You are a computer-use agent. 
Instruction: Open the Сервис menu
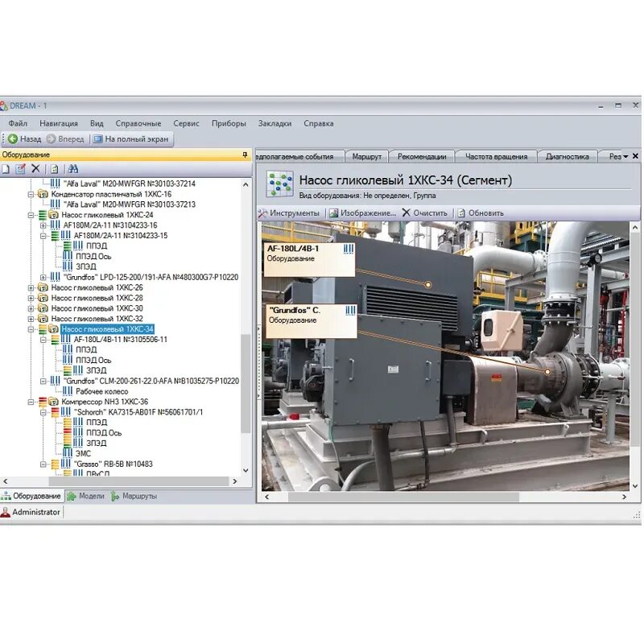(x=186, y=124)
